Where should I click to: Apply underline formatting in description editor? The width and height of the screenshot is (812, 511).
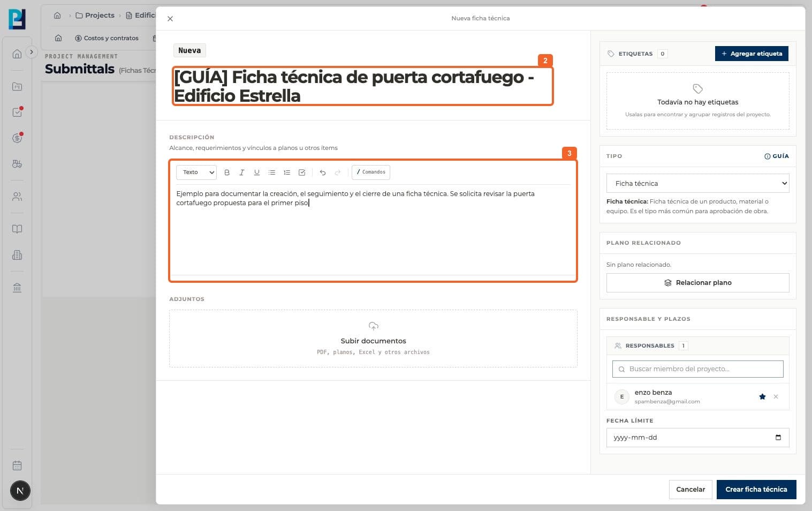257,172
